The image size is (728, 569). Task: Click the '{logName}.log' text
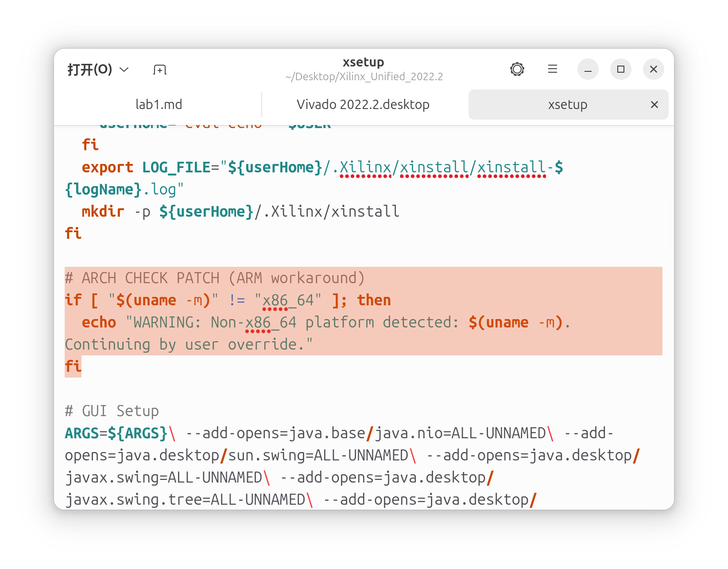tap(124, 190)
